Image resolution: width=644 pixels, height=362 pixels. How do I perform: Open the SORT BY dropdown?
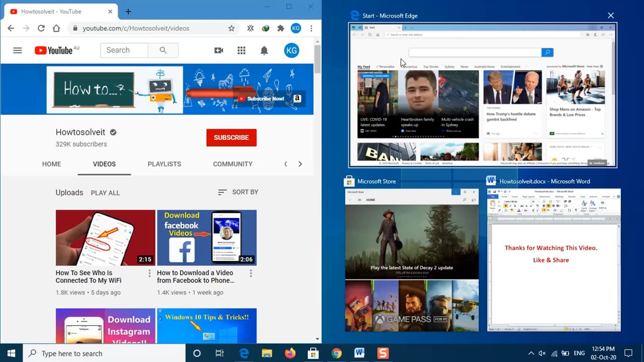click(238, 192)
